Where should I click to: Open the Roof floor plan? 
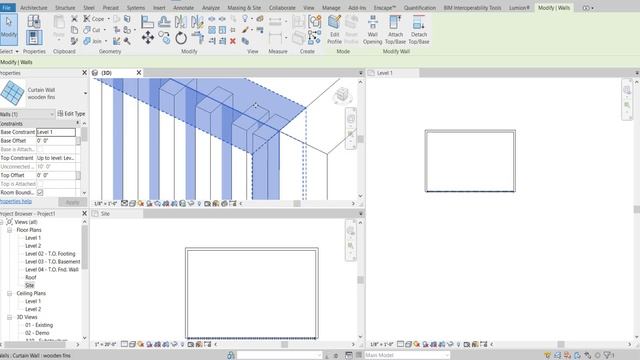pyautogui.click(x=31, y=278)
